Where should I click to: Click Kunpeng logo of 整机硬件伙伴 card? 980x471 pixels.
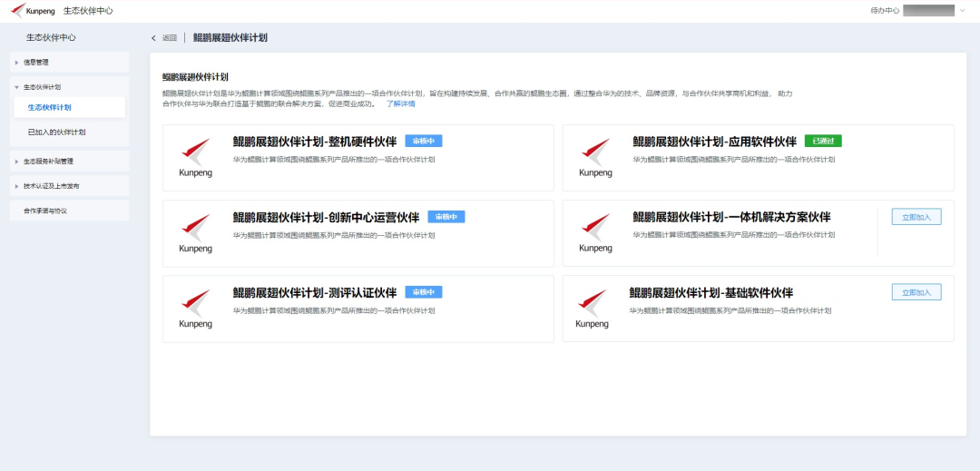point(196,157)
